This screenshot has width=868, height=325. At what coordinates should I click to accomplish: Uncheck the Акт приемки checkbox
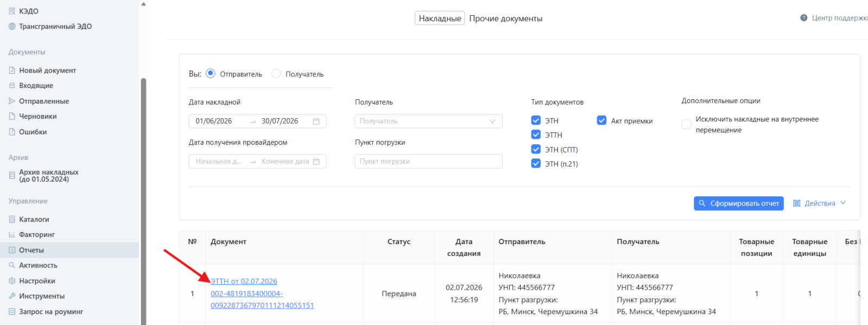(x=602, y=120)
